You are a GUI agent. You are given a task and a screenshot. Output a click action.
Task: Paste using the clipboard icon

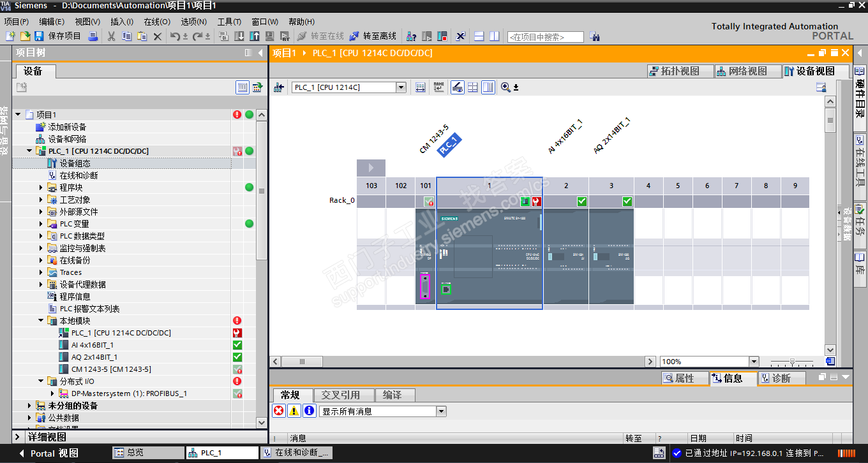142,36
